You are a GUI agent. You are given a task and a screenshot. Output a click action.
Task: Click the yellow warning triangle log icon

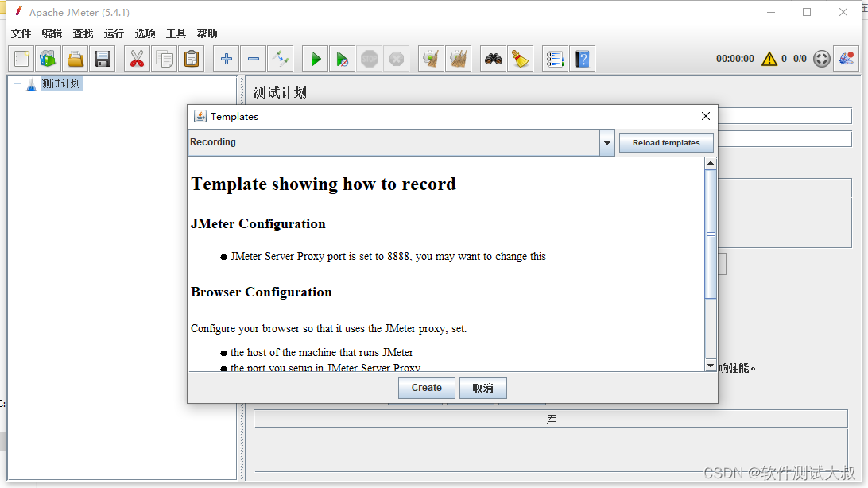click(769, 59)
